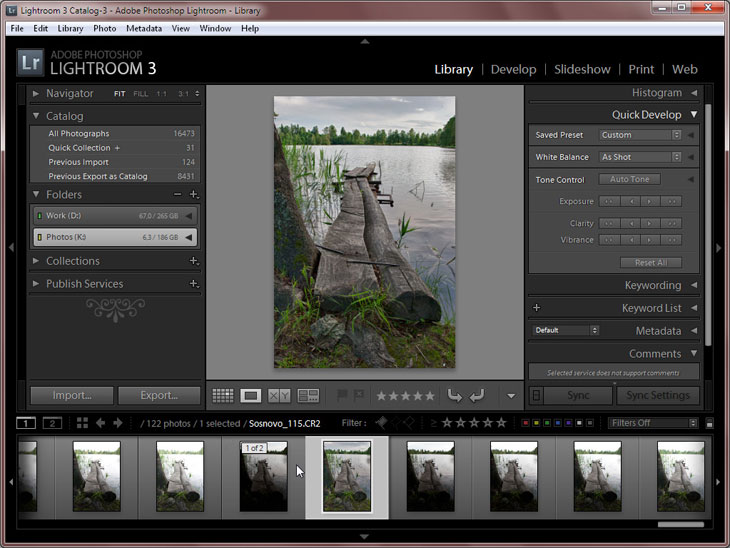Click the Auto Tone button
Screen dimensions: 730x548
628,179
